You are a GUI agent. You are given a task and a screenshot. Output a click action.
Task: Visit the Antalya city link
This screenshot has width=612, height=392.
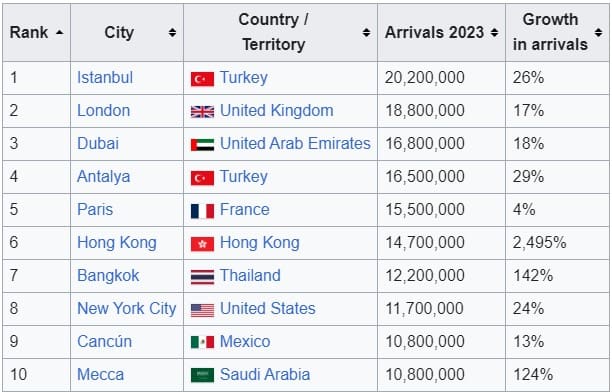coord(103,176)
